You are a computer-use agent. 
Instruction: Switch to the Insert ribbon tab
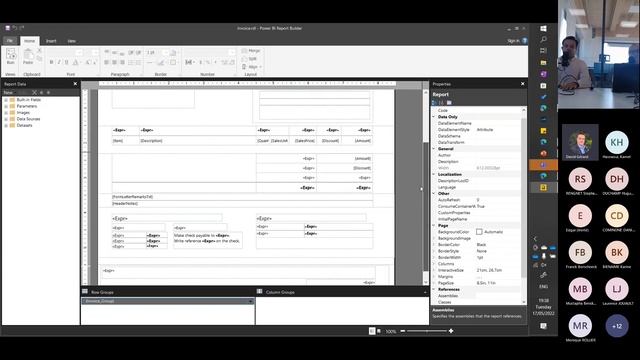[x=51, y=41]
